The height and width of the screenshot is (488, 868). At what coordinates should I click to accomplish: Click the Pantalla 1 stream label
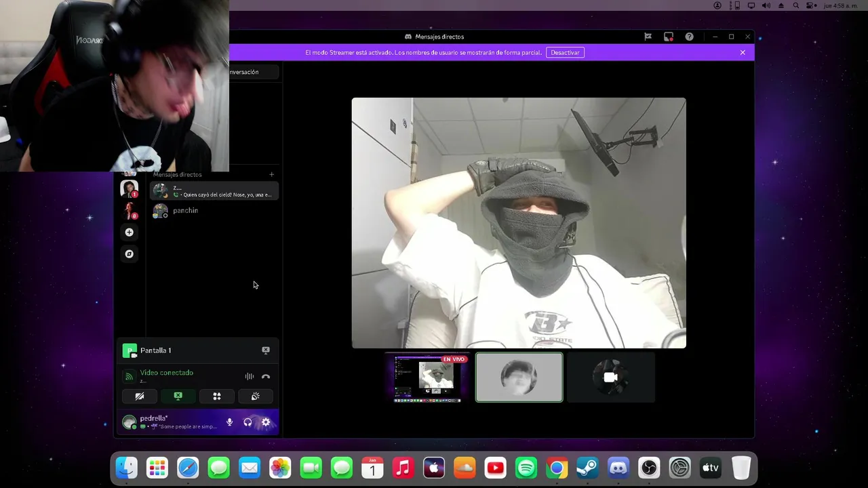click(x=155, y=350)
